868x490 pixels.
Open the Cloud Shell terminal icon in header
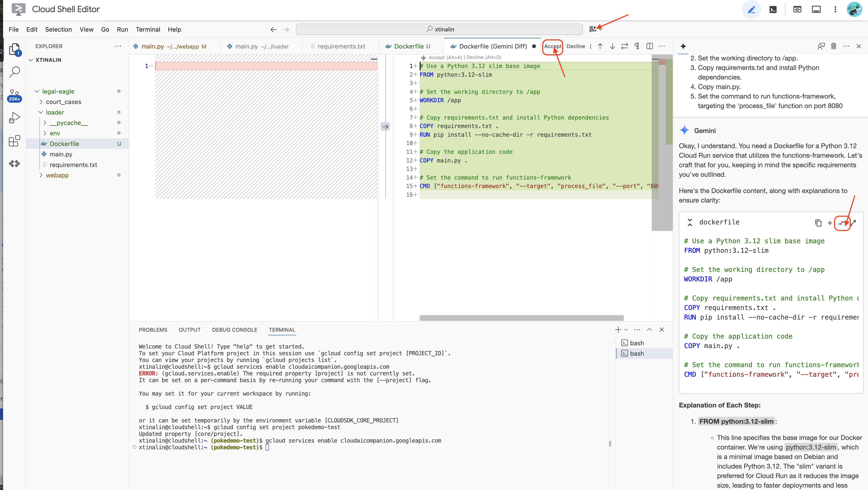click(773, 10)
